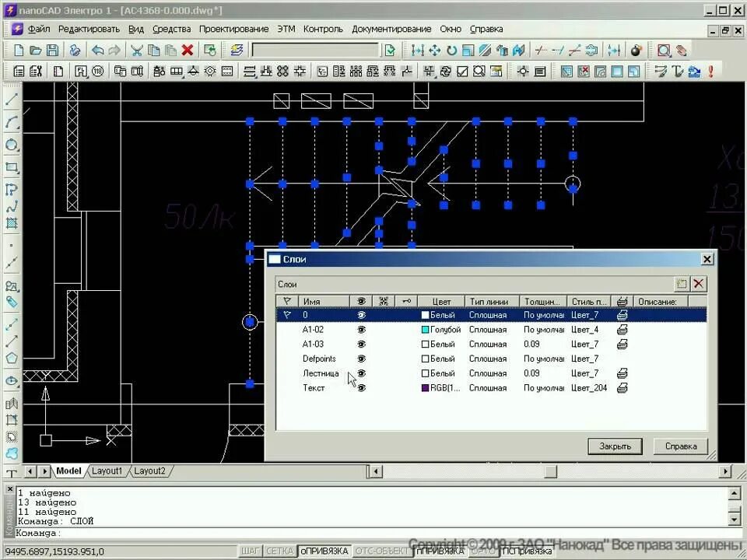Sort layers by the Имя column header
This screenshot has width=747, height=560.
point(324,302)
